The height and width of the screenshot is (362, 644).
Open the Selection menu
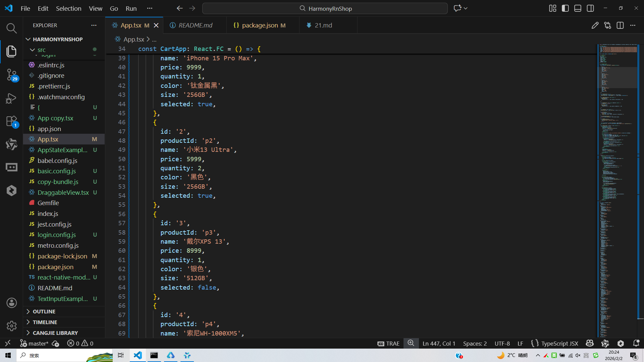[x=68, y=8]
